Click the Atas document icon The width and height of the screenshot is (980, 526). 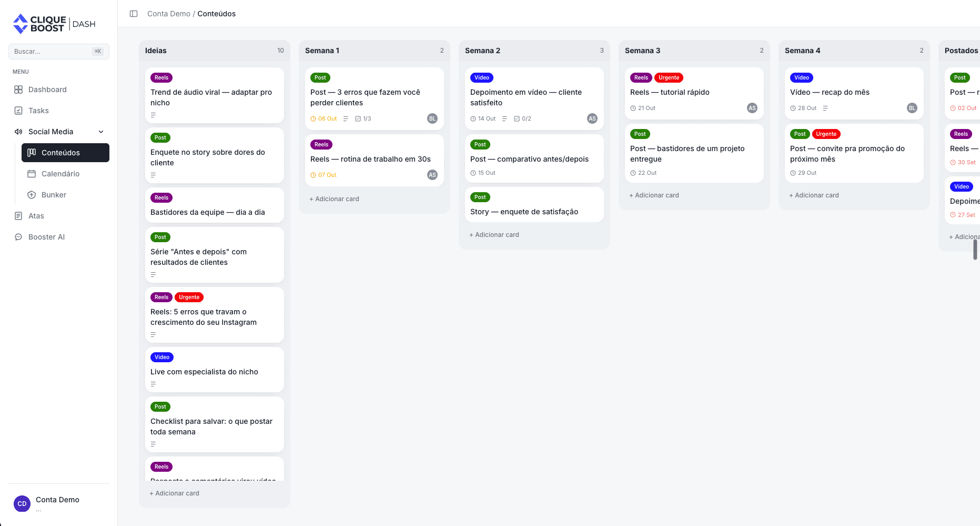pyautogui.click(x=18, y=216)
